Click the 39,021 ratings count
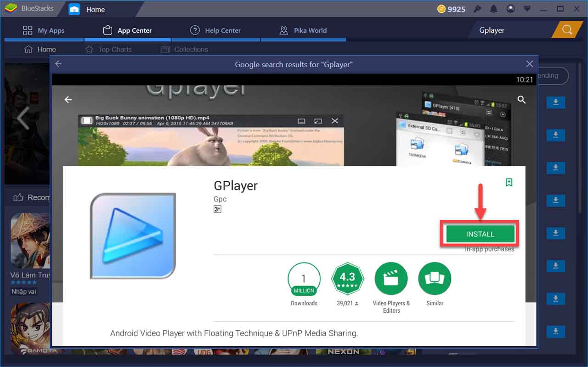 coord(347,303)
